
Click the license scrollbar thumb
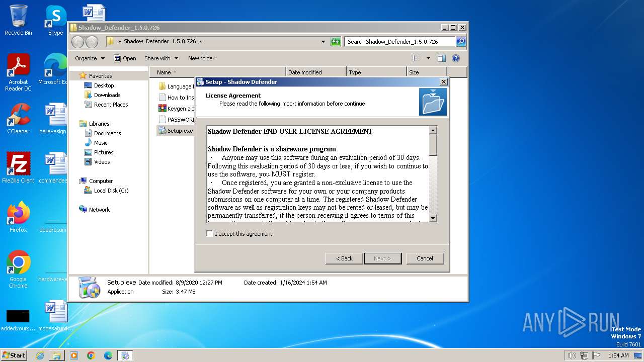coord(433,145)
